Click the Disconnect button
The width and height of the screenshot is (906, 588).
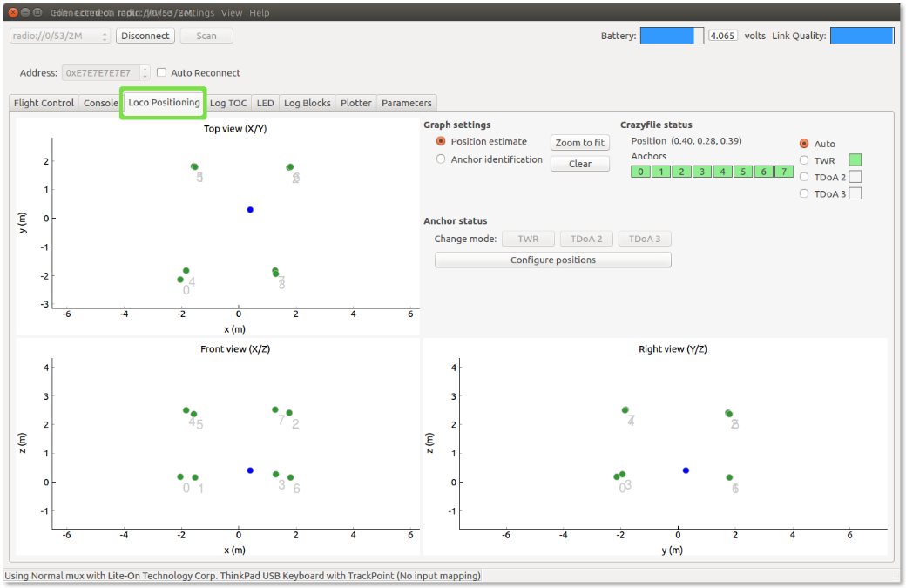coord(145,36)
